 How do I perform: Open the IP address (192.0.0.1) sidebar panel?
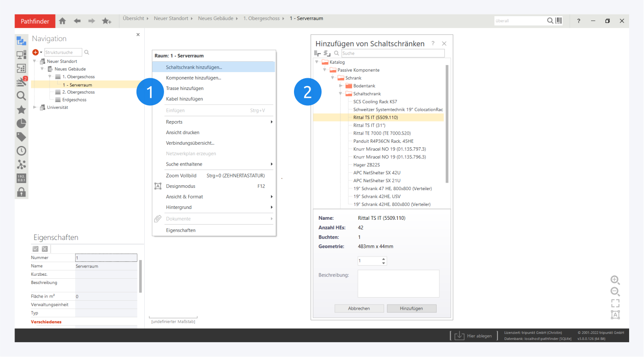click(x=21, y=178)
